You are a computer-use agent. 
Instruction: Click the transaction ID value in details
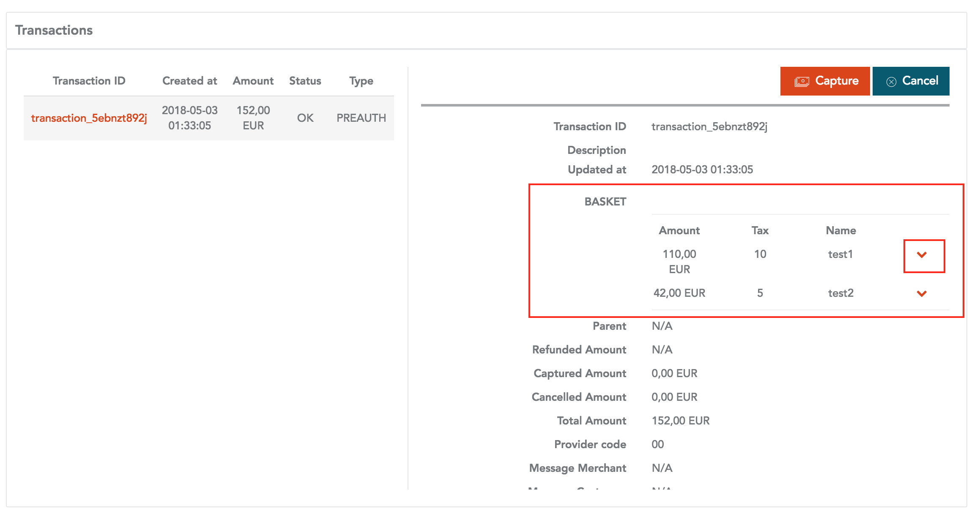coord(709,126)
